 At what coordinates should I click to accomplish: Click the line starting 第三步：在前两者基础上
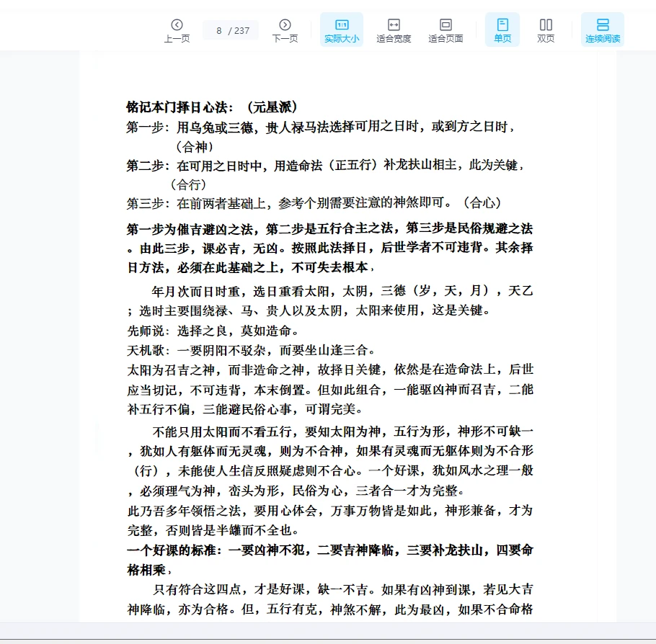point(314,203)
